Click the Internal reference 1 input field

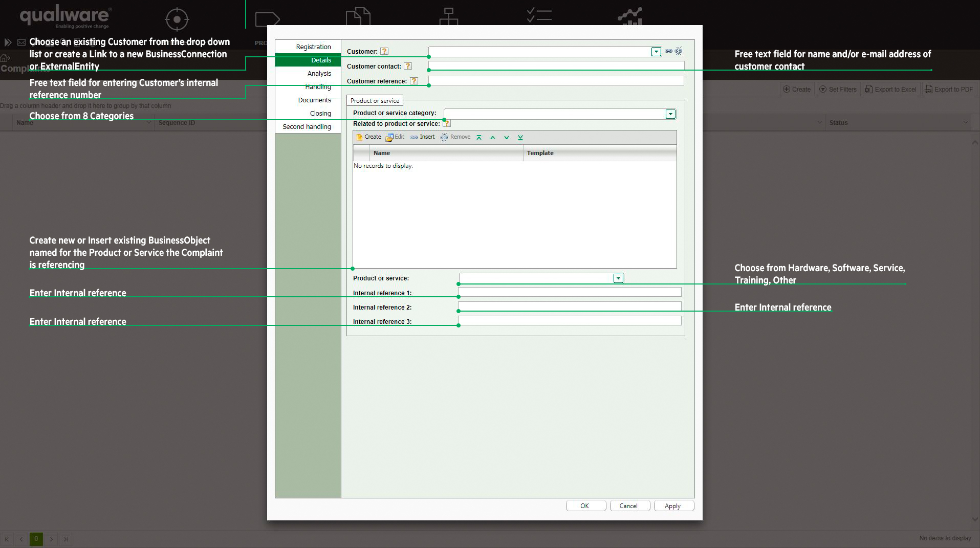(x=570, y=292)
